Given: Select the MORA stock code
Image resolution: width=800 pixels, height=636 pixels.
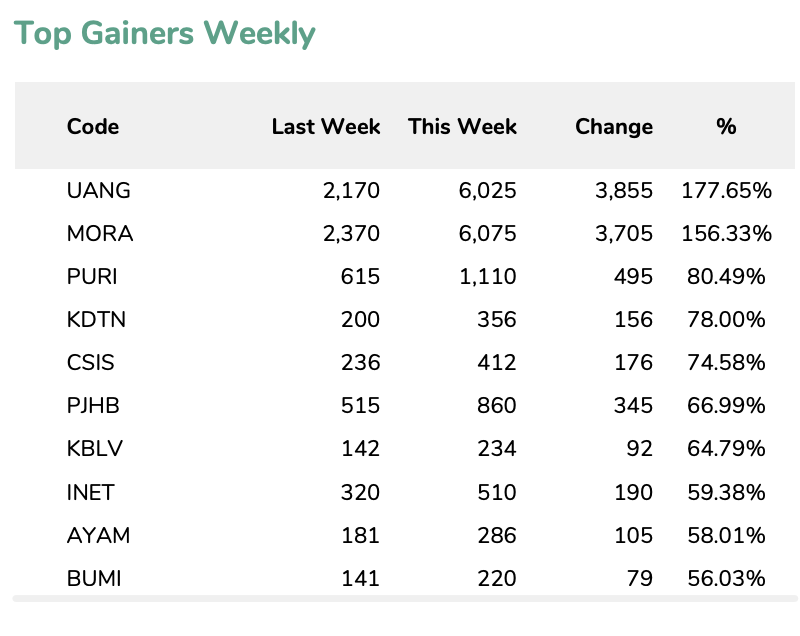Looking at the screenshot, I should 100,234.
